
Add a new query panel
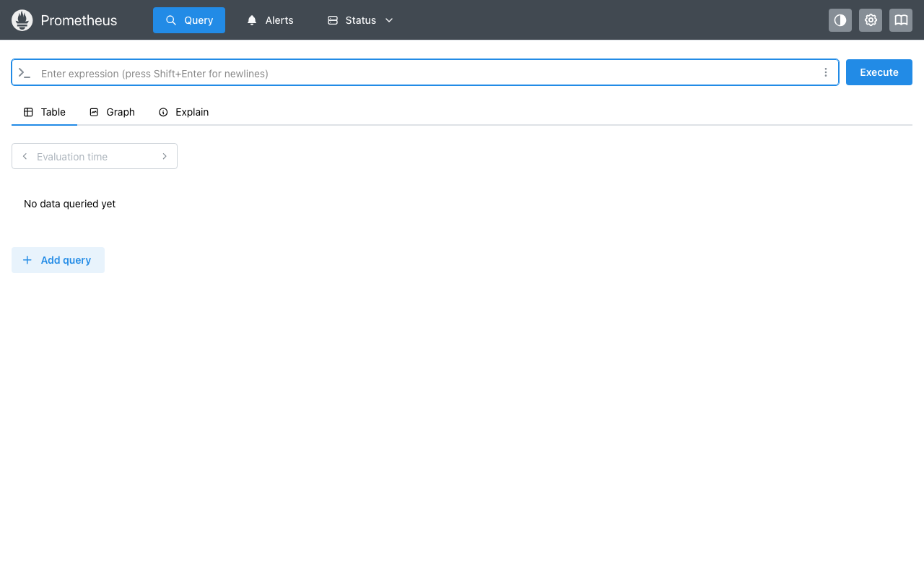tap(58, 260)
